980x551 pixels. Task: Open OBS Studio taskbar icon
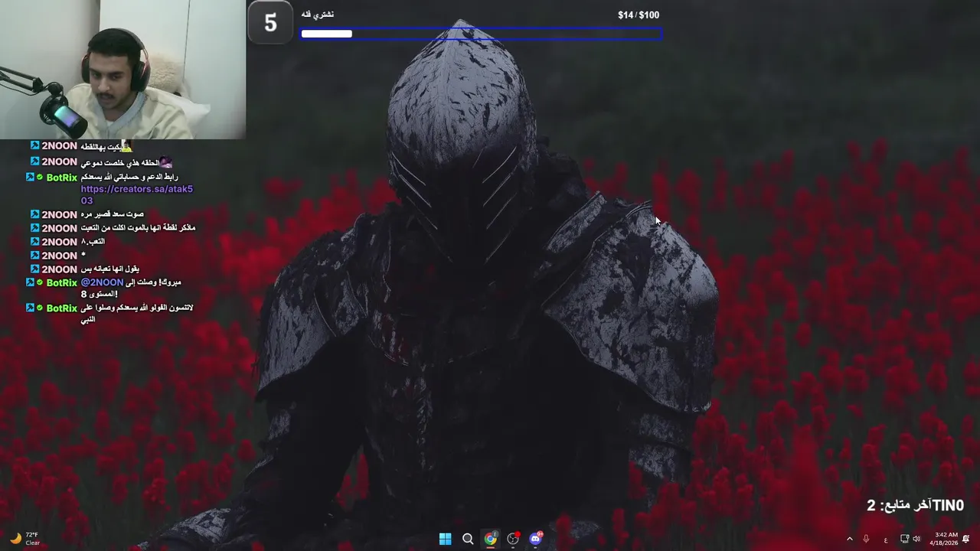coord(513,539)
